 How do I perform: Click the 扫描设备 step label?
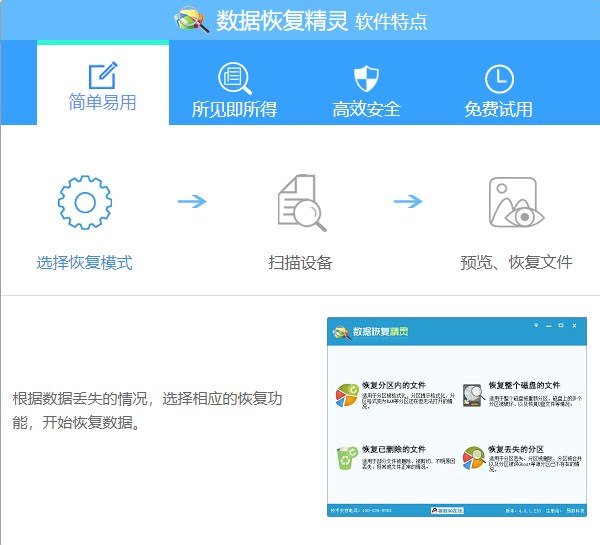coord(300,263)
